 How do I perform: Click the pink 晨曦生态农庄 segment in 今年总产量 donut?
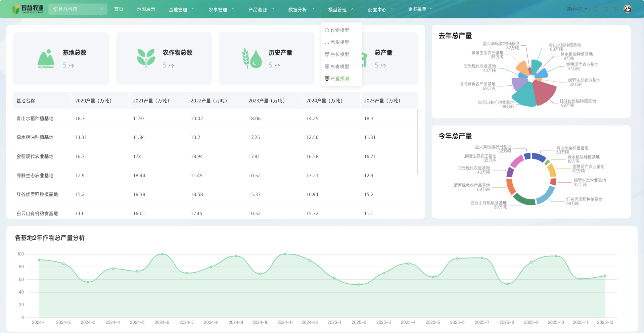click(517, 161)
